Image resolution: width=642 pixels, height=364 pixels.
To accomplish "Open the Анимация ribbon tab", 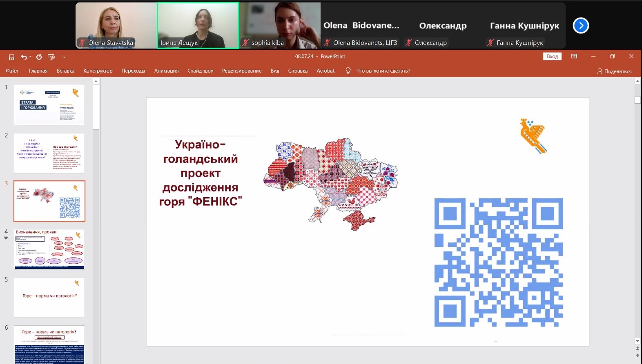I will (x=166, y=71).
